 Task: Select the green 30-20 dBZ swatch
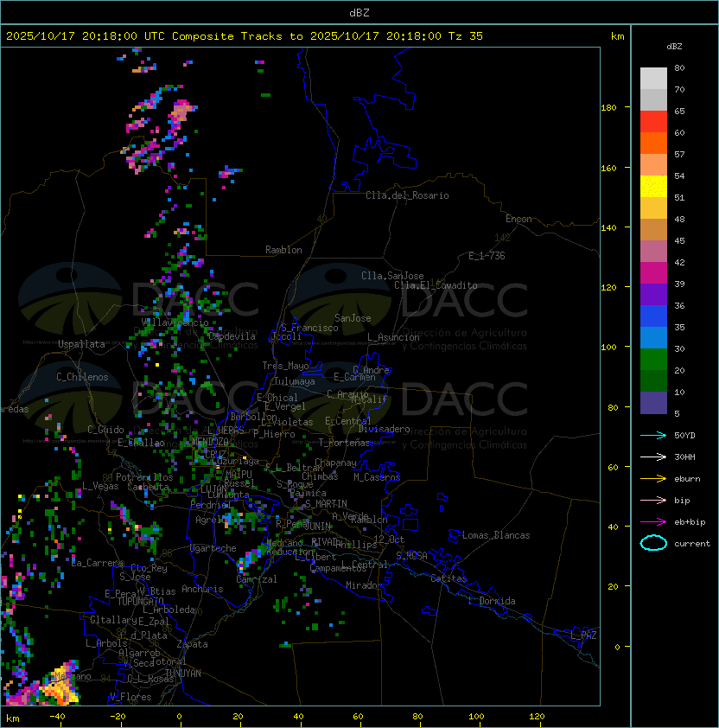(653, 360)
